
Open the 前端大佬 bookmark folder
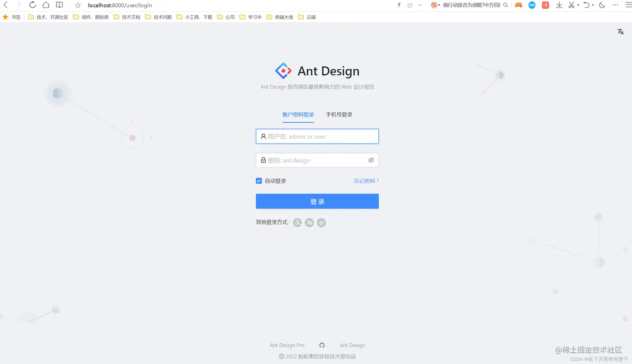pyautogui.click(x=280, y=17)
